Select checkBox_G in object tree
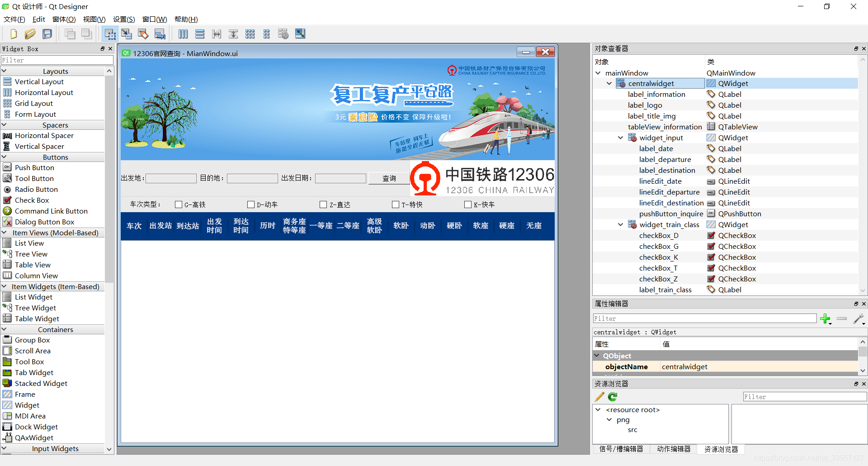 pos(659,246)
